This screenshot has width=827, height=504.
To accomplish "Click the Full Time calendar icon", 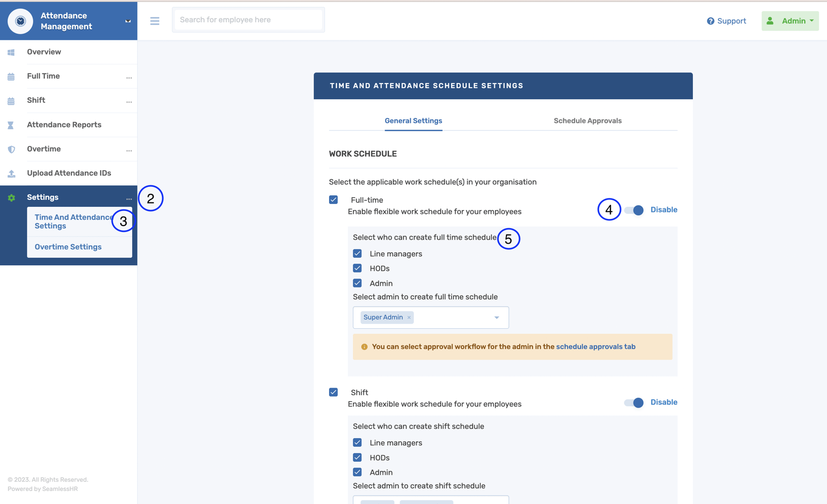I will tap(11, 76).
